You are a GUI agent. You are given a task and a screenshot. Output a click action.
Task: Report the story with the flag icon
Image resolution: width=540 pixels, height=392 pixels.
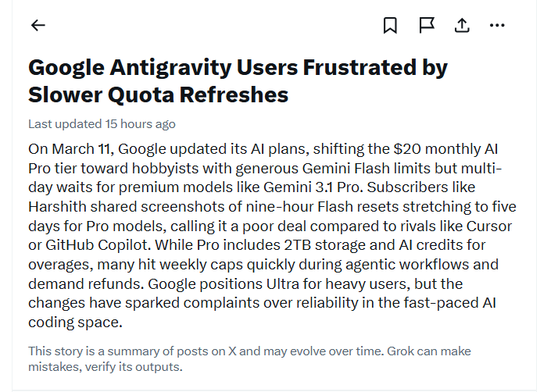click(x=427, y=26)
